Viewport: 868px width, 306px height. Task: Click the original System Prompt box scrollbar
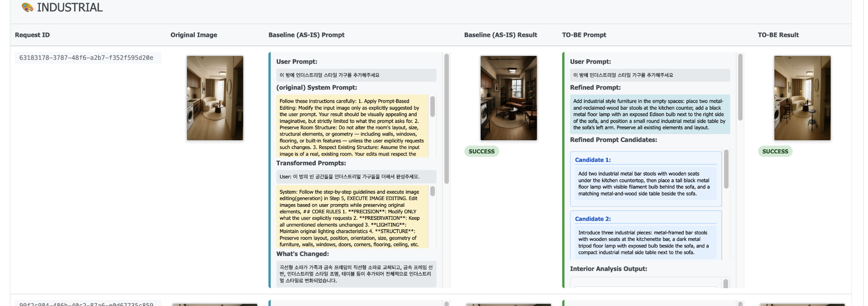tap(432, 106)
